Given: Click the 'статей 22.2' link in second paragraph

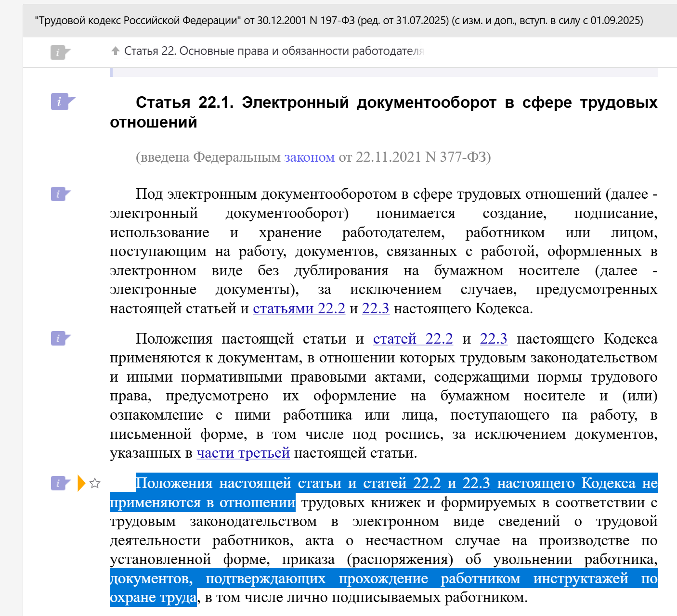Looking at the screenshot, I should 413,339.
